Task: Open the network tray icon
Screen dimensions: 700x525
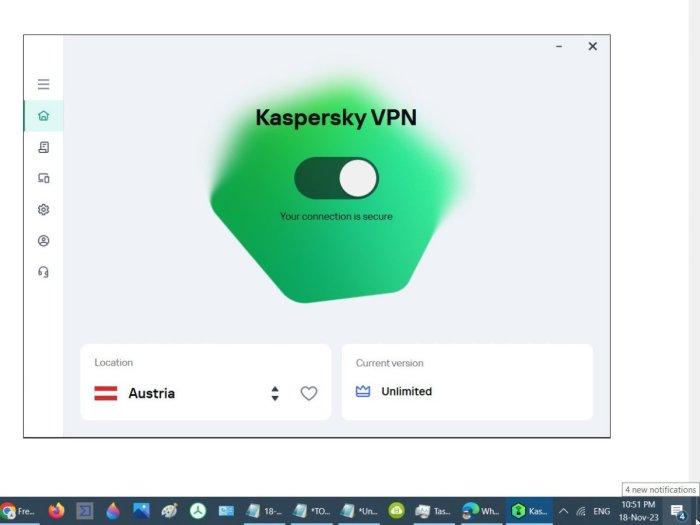Action: 581,511
